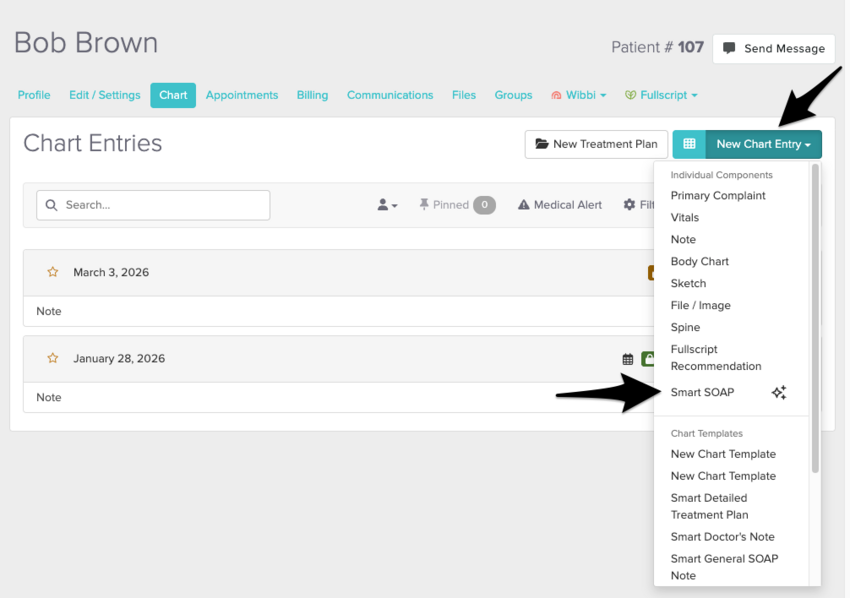Choose Sketch from the dropdown
The height and width of the screenshot is (598, 850).
(688, 284)
